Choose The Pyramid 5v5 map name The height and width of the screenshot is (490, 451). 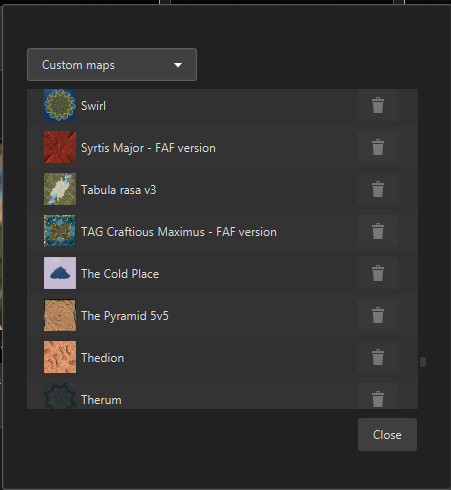pos(125,316)
